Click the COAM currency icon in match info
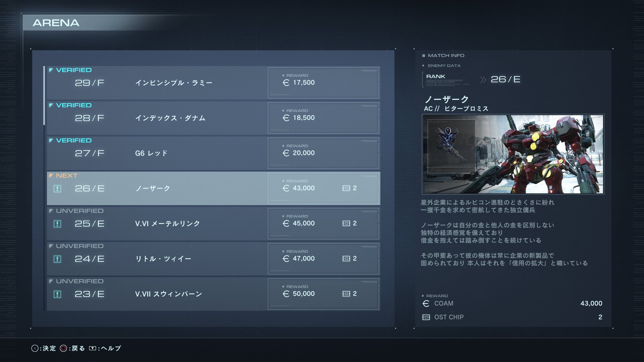 [x=426, y=303]
